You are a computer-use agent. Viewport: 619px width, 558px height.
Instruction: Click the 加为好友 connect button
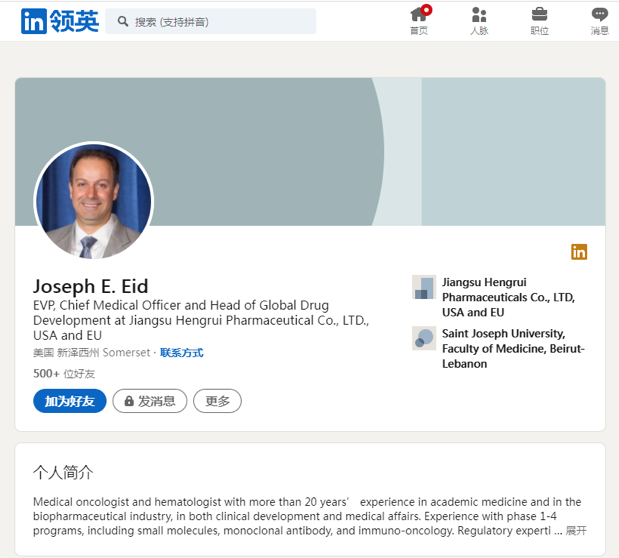click(70, 401)
